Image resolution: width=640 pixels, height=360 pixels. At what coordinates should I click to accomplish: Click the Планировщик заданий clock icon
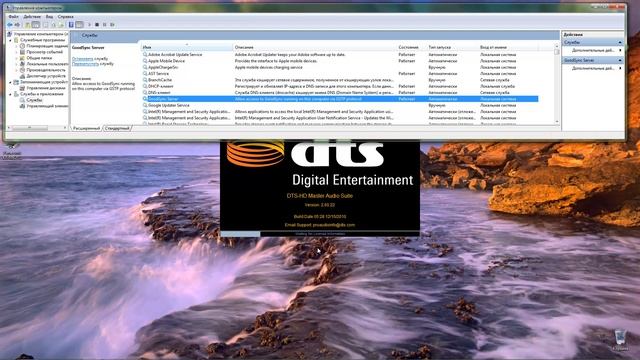(x=22, y=46)
